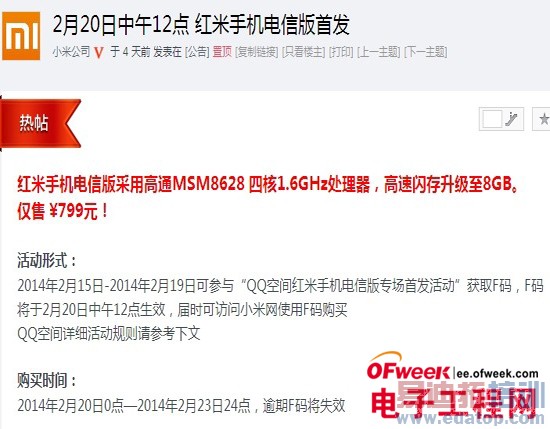Click the 活动形式 section heading
The height and width of the screenshot is (429, 550).
[x=47, y=260]
